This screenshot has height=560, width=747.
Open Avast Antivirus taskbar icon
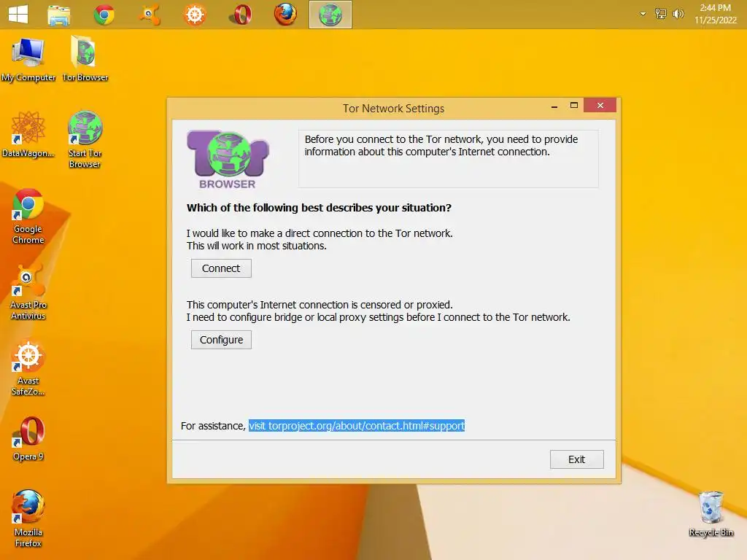[x=149, y=15]
